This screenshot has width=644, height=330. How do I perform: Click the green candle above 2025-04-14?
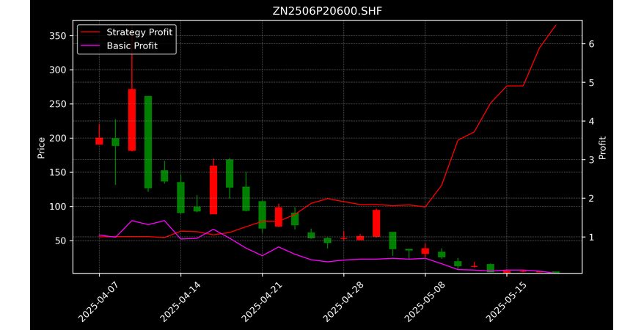tap(180, 197)
